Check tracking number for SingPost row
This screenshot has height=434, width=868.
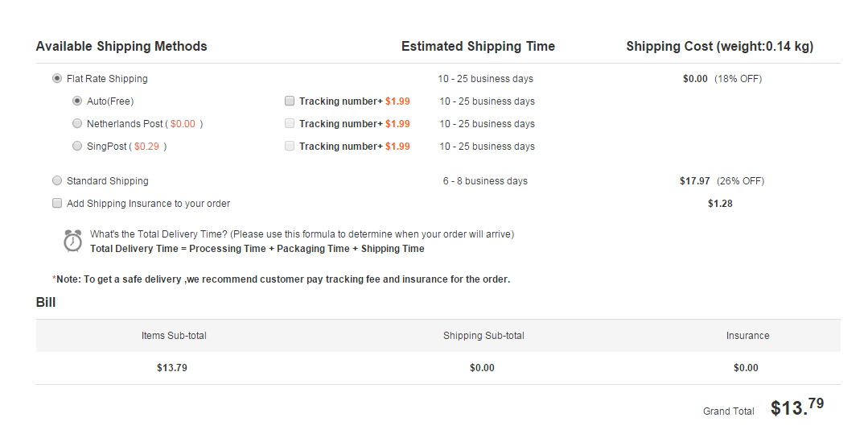click(x=290, y=147)
